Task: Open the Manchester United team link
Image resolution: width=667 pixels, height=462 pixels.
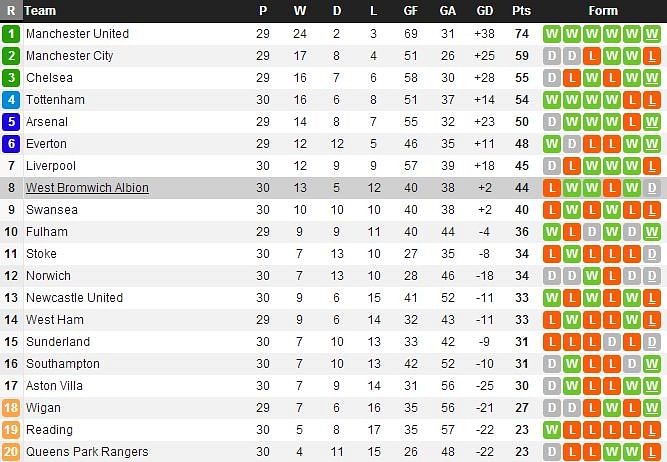Action: click(77, 34)
